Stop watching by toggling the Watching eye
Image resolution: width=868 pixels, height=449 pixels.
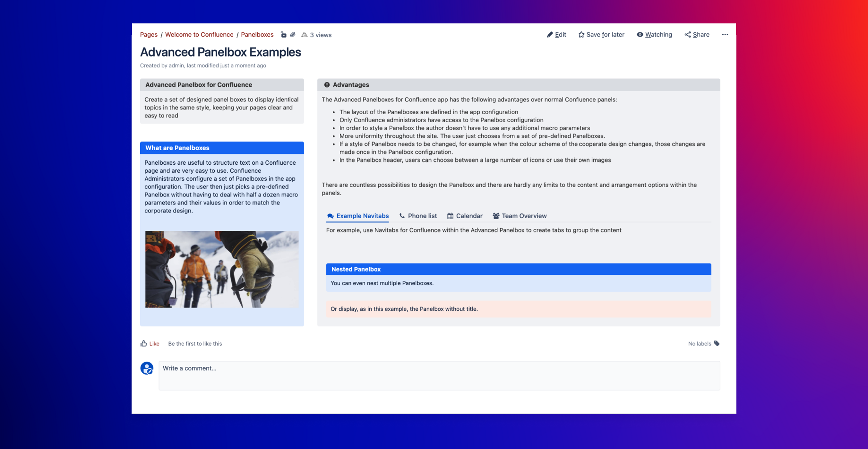[640, 34]
